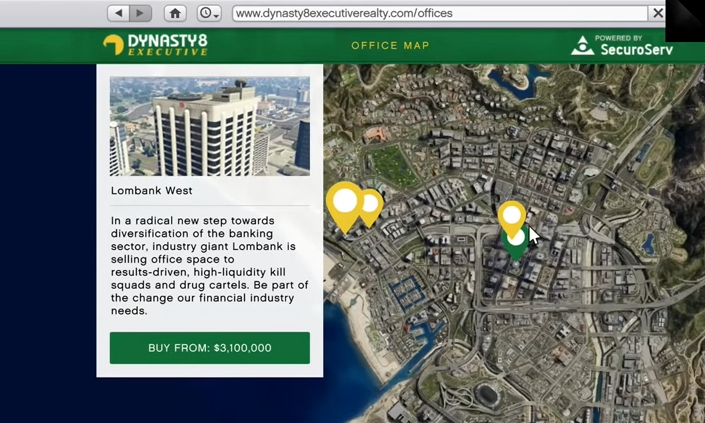Image resolution: width=705 pixels, height=423 pixels.
Task: Click the Lombank West property name
Action: (152, 191)
